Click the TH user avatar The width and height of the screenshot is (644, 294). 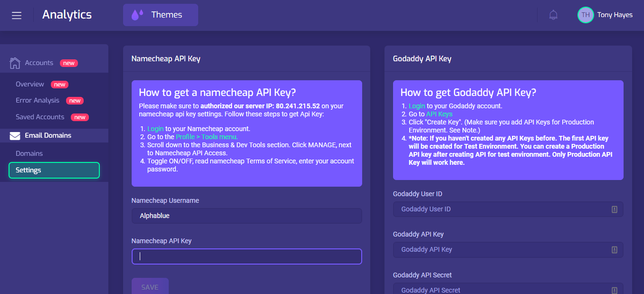[x=586, y=15]
